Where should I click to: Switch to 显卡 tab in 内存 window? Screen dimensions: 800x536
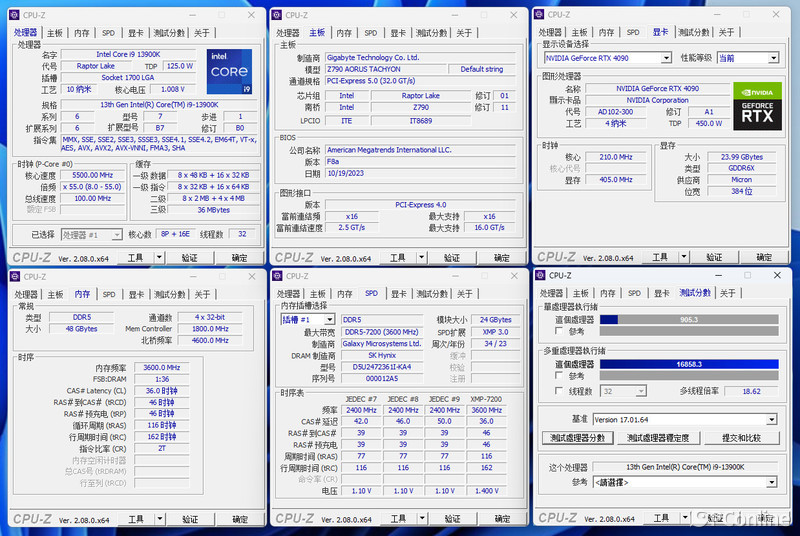point(136,295)
